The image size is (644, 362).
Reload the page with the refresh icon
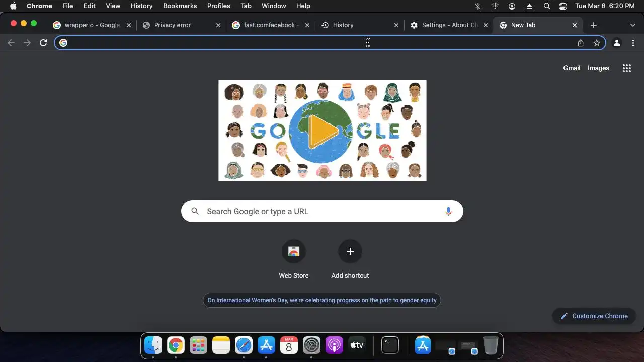pos(43,43)
